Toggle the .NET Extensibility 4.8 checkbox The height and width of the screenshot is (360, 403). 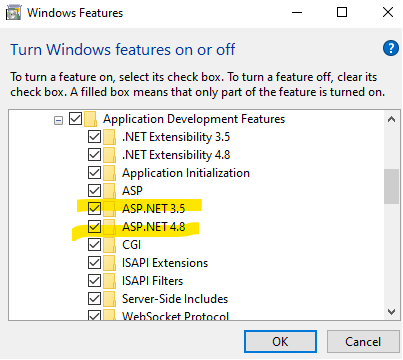(94, 155)
